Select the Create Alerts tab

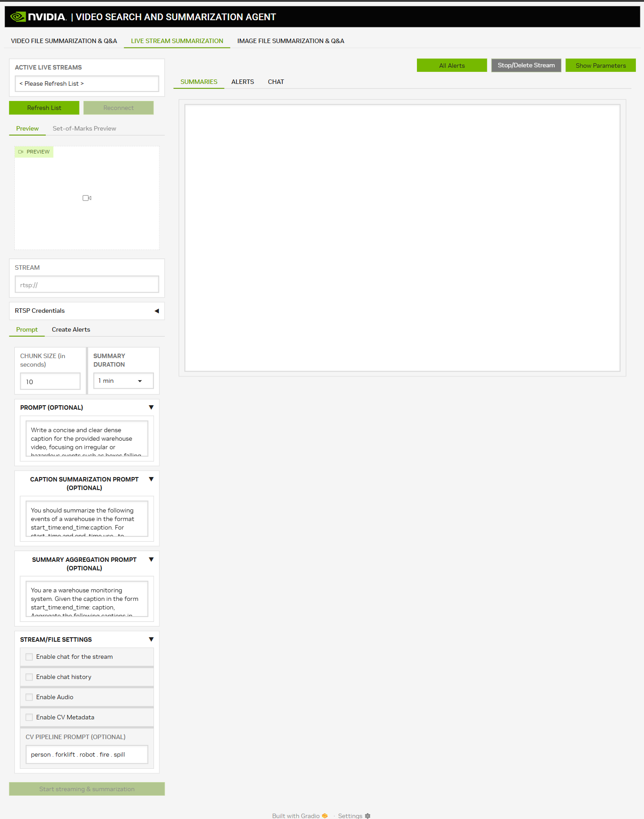point(71,329)
